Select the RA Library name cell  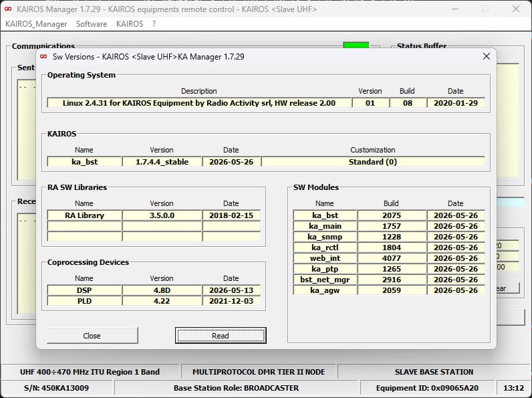(84, 215)
